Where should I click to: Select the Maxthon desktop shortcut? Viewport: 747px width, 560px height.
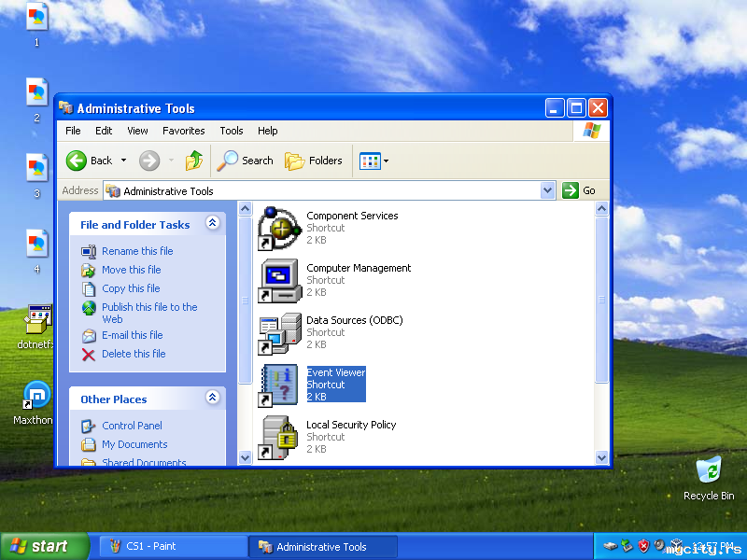tap(36, 396)
